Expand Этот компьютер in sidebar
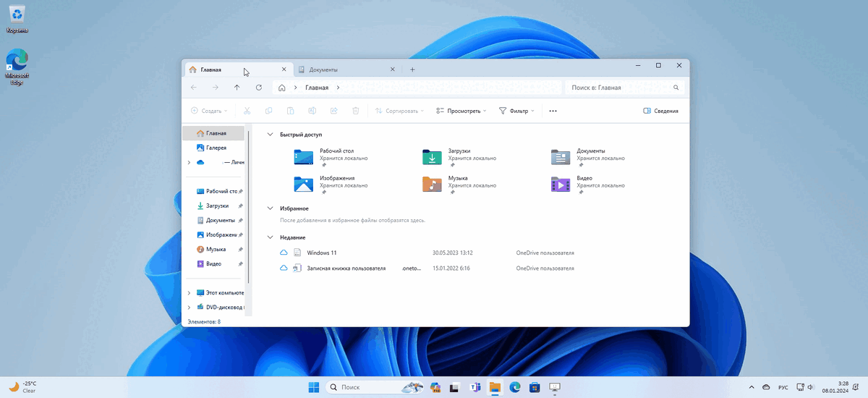Image resolution: width=868 pixels, height=398 pixels. coord(189,293)
